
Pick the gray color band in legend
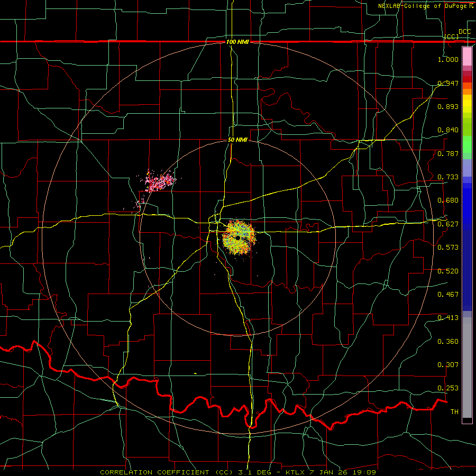467,368
